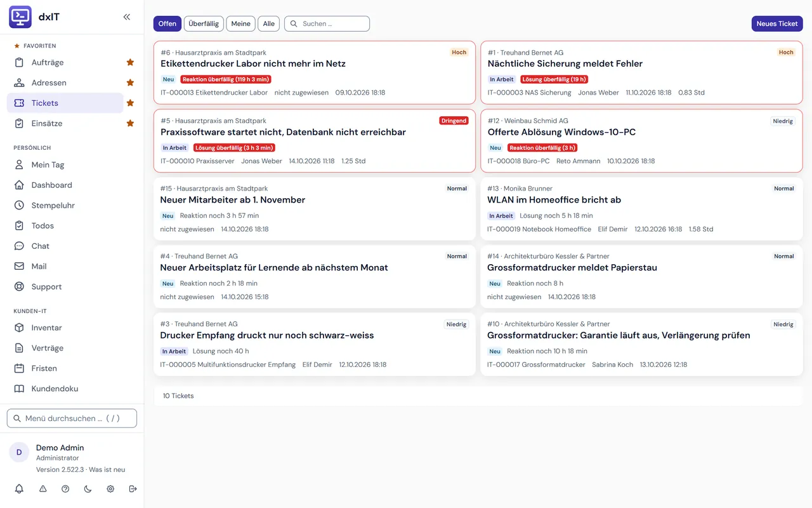Click the Todos clipboard icon
Viewport: 812px width, 508px height.
click(x=19, y=225)
